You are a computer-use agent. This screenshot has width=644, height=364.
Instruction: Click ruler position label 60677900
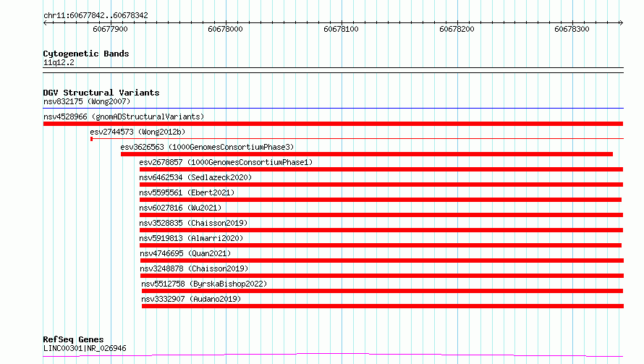coord(110,29)
